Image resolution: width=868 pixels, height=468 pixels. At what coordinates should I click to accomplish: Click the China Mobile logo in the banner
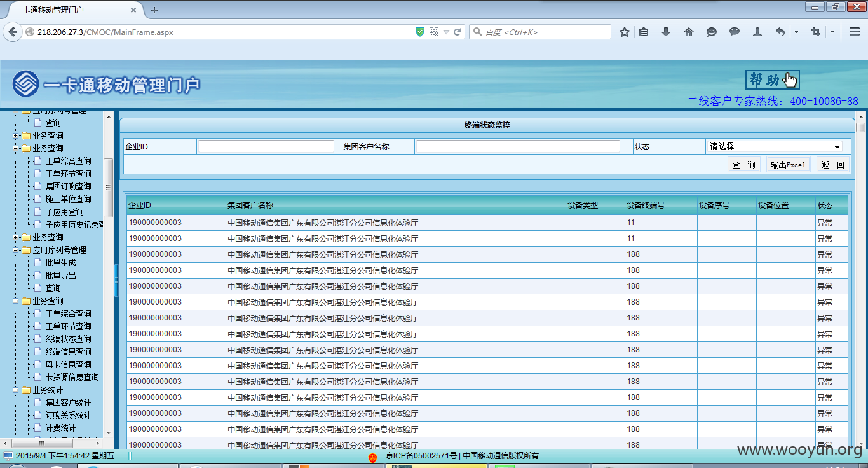[25, 83]
